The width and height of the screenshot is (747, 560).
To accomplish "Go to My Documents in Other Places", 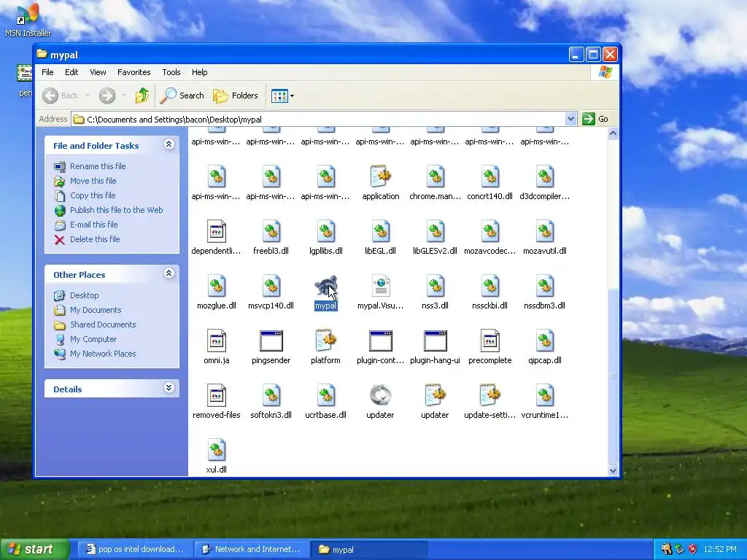I will click(96, 310).
